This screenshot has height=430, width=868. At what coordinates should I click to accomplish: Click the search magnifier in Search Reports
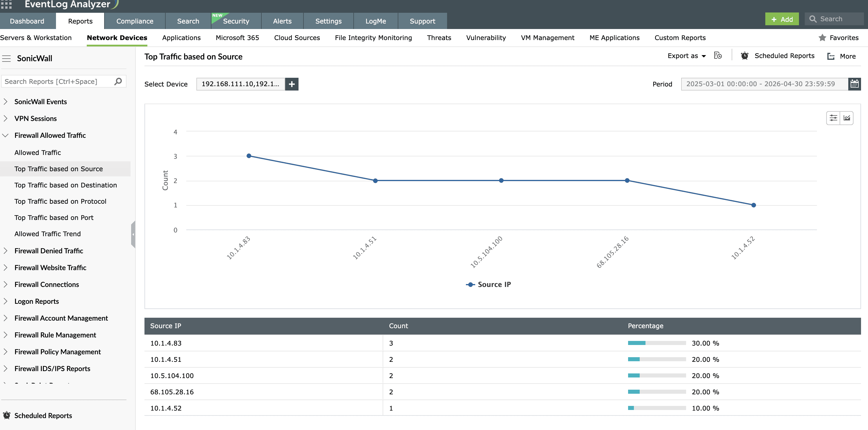click(x=118, y=81)
